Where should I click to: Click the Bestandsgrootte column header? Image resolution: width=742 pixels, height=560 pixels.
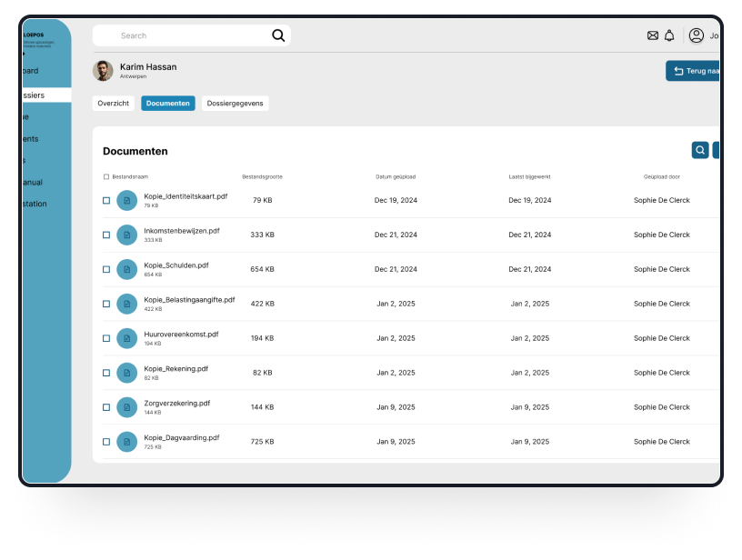(x=262, y=177)
